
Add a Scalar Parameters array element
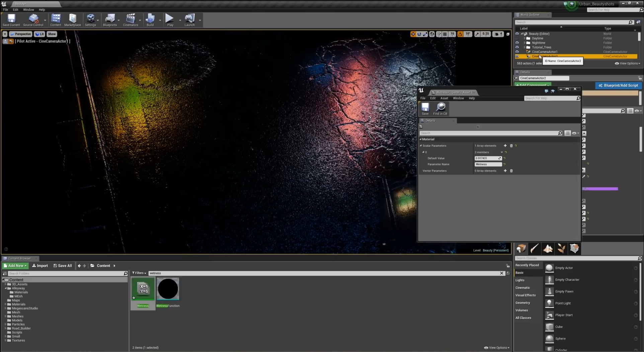coord(505,146)
